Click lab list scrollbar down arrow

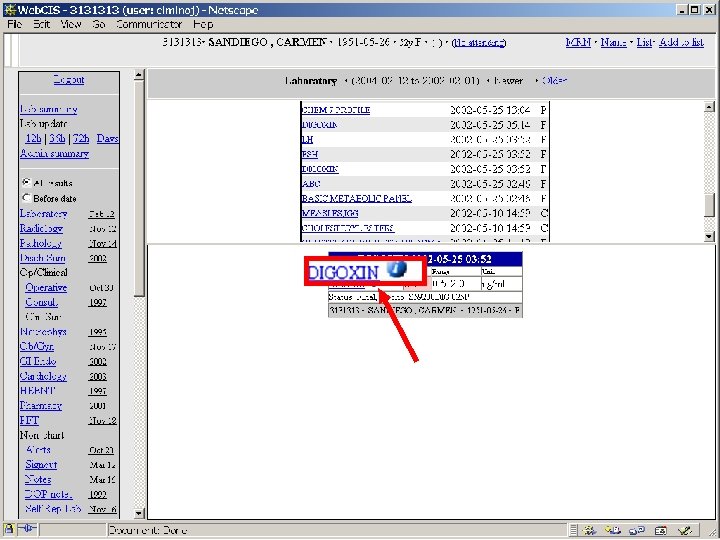click(x=709, y=236)
